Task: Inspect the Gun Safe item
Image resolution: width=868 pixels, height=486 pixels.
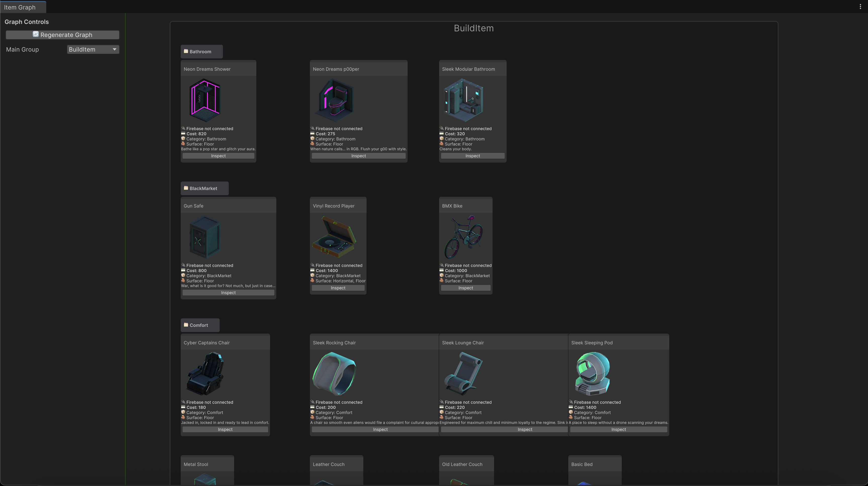Action: coord(228,293)
